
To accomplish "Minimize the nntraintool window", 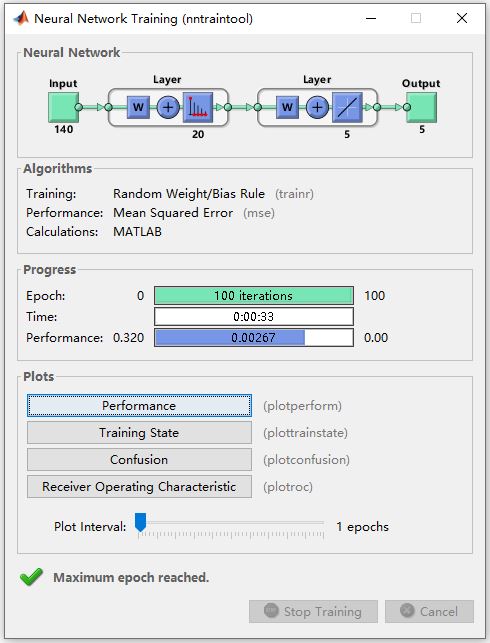I will coord(371,18).
